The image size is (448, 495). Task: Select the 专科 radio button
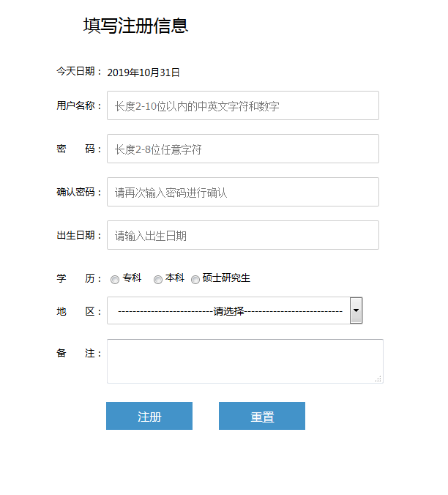point(115,279)
